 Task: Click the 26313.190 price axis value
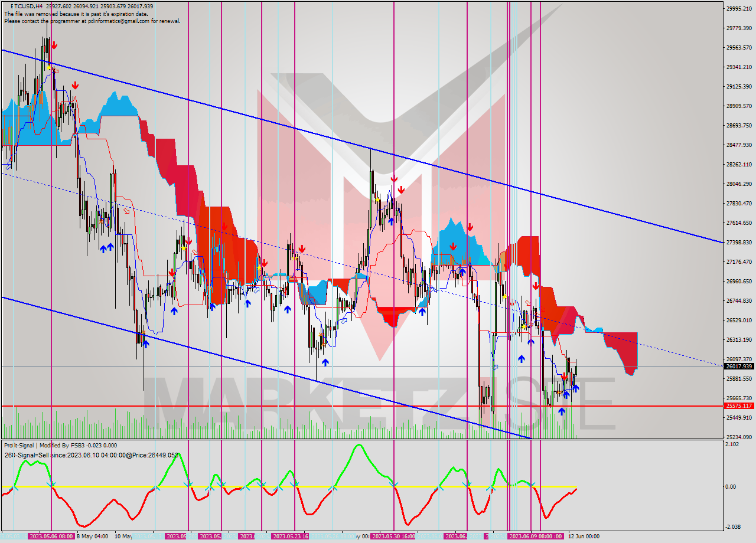pos(739,339)
